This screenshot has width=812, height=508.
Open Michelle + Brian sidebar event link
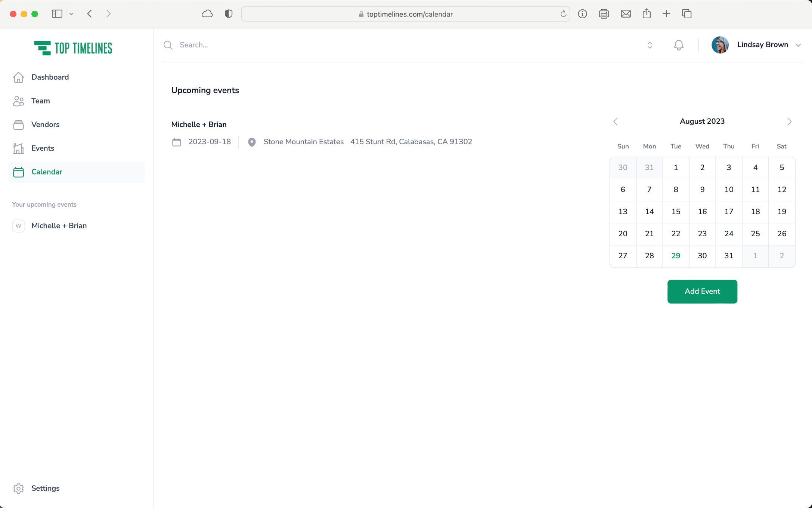59,226
